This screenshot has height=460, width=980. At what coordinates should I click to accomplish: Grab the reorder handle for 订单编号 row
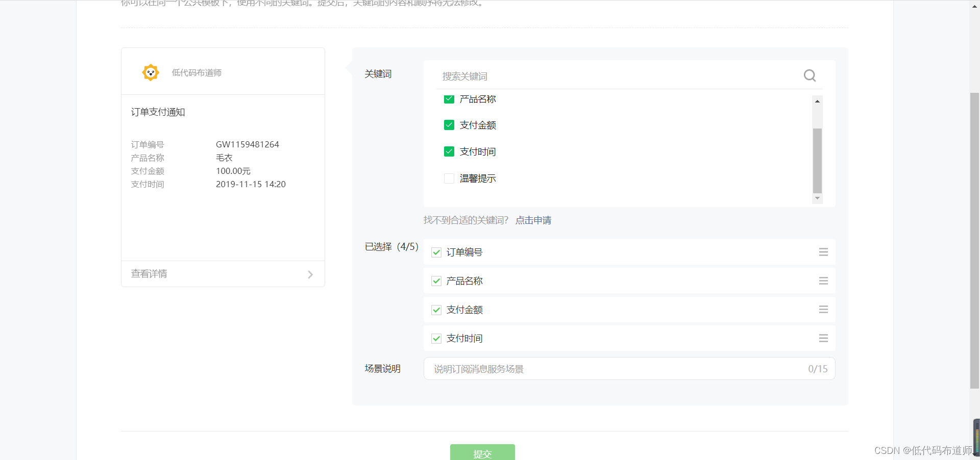[x=823, y=252]
